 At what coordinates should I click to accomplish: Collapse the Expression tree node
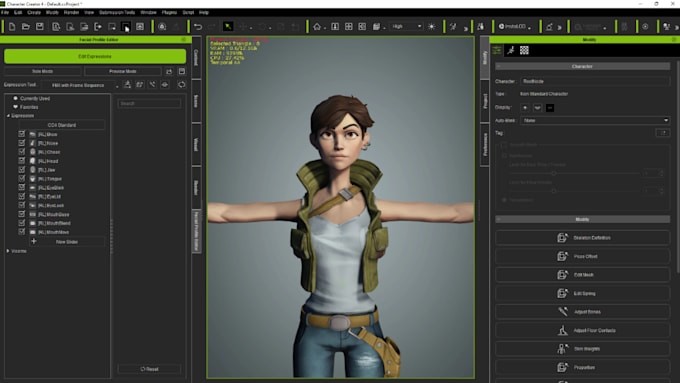tap(8, 116)
